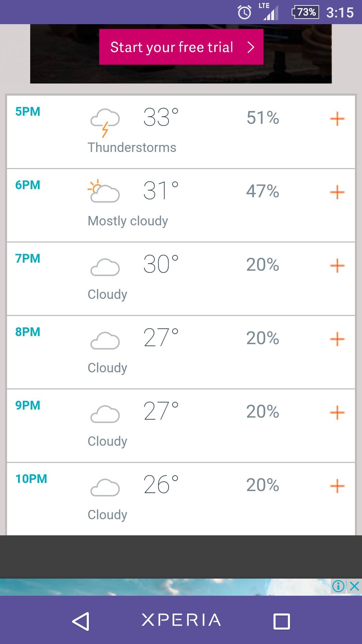Expand the 5PM forecast details plus icon

337,119
